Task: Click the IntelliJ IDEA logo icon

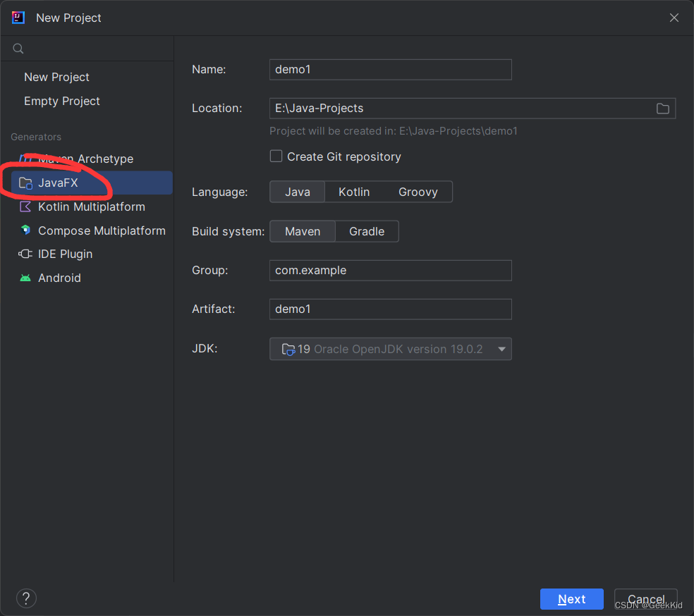Action: tap(18, 18)
